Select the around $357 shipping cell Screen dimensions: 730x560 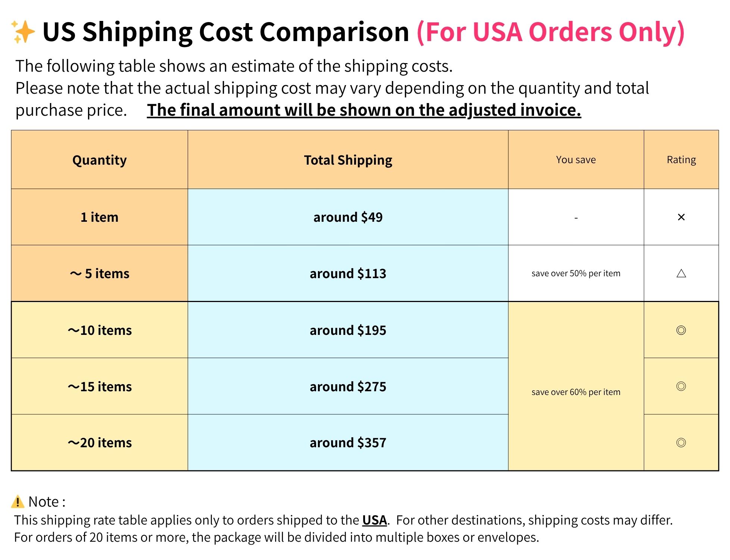coord(348,443)
